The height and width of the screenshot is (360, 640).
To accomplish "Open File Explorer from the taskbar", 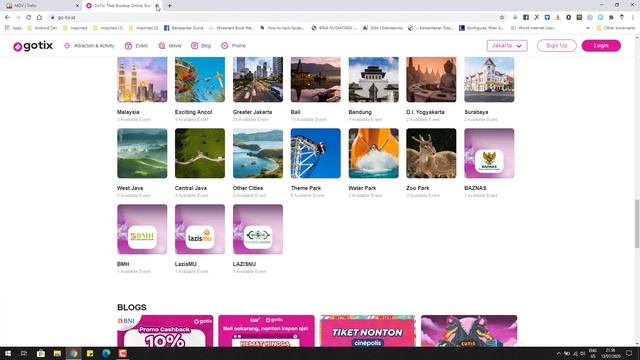I will pos(57,353).
